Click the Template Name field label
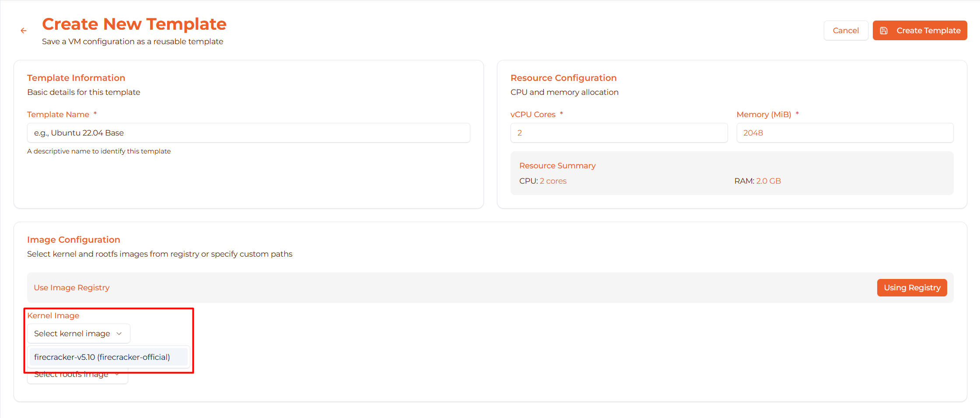The width and height of the screenshot is (980, 418). (58, 115)
